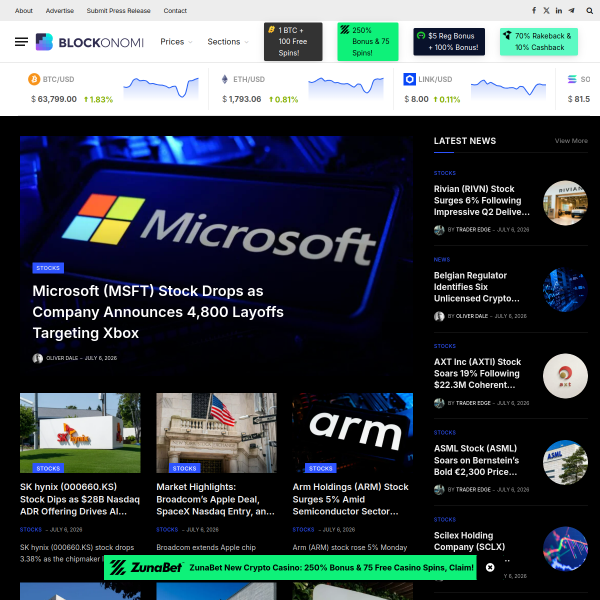Screen dimensions: 600x600
Task: Click the Contact menu link
Action: click(x=175, y=11)
